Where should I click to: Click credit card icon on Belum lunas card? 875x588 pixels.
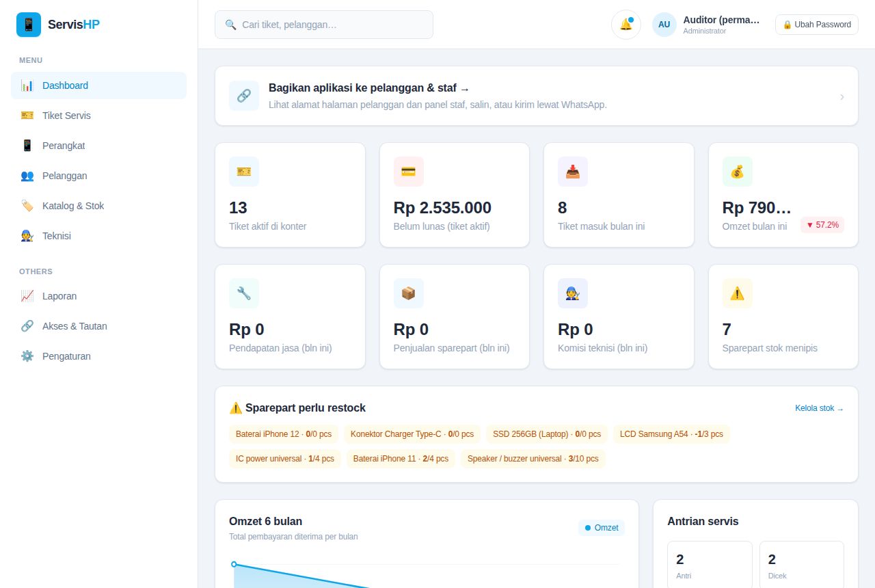click(x=409, y=172)
